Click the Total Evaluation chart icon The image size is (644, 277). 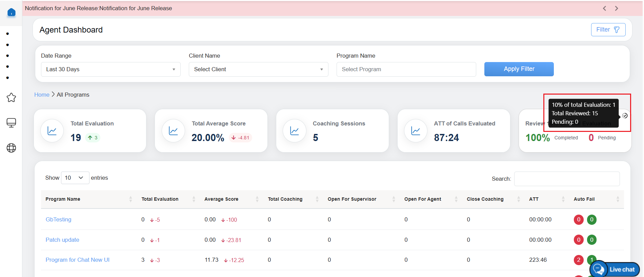52,131
